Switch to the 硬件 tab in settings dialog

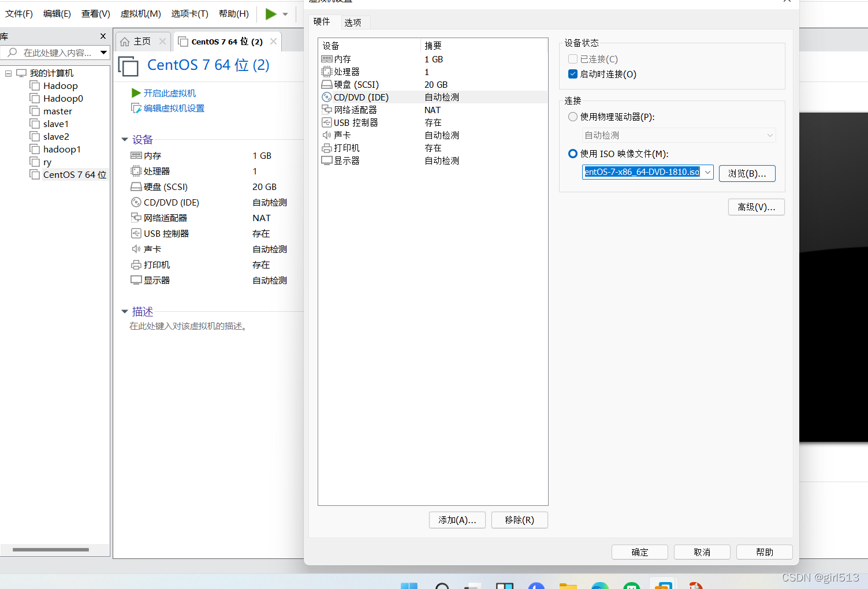pos(322,22)
